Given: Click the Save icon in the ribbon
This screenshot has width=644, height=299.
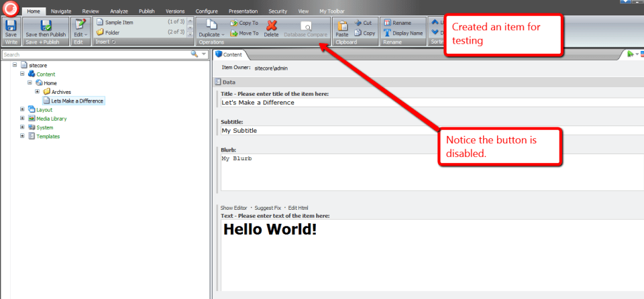Looking at the screenshot, I should click(x=11, y=25).
